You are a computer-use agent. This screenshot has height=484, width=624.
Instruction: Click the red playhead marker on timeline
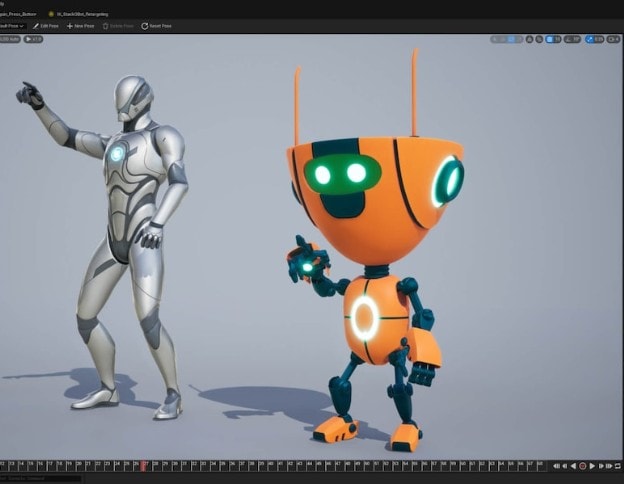(x=144, y=466)
